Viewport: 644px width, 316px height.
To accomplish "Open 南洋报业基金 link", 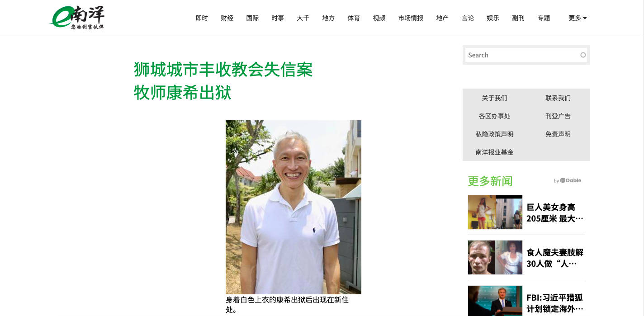I will coord(494,152).
